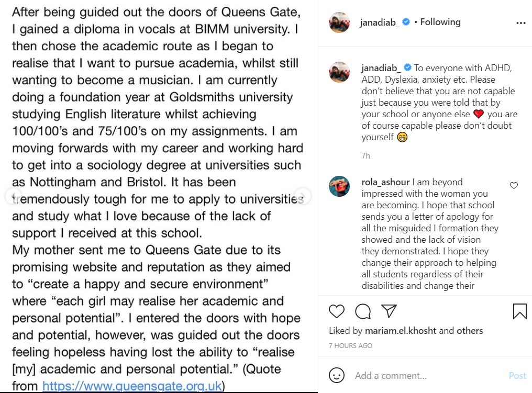Click in Add a comment field
Screen dimensions: 532x393
click(419, 376)
